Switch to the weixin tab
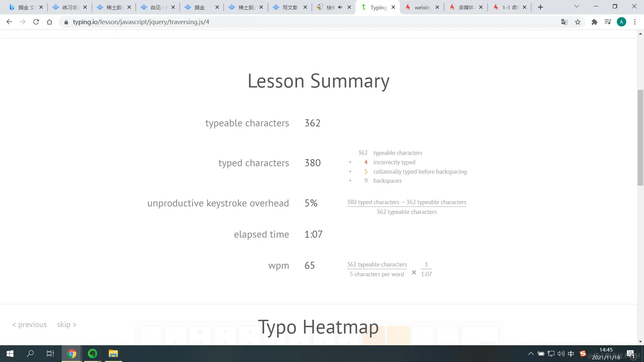Viewport: 644px width, 362px height. (421, 7)
